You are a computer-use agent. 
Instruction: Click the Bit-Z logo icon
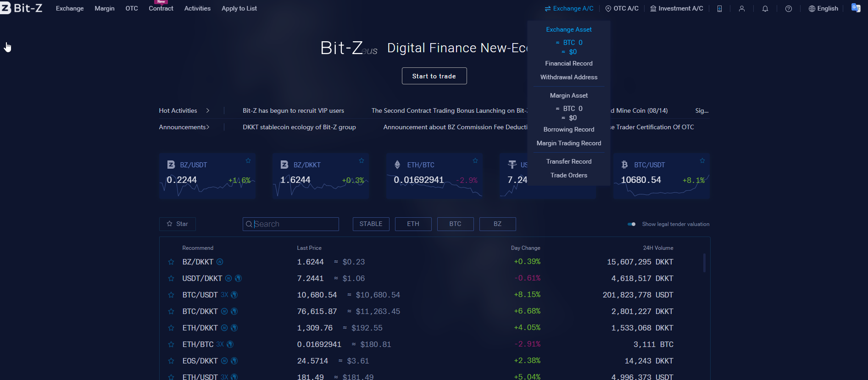click(x=6, y=8)
